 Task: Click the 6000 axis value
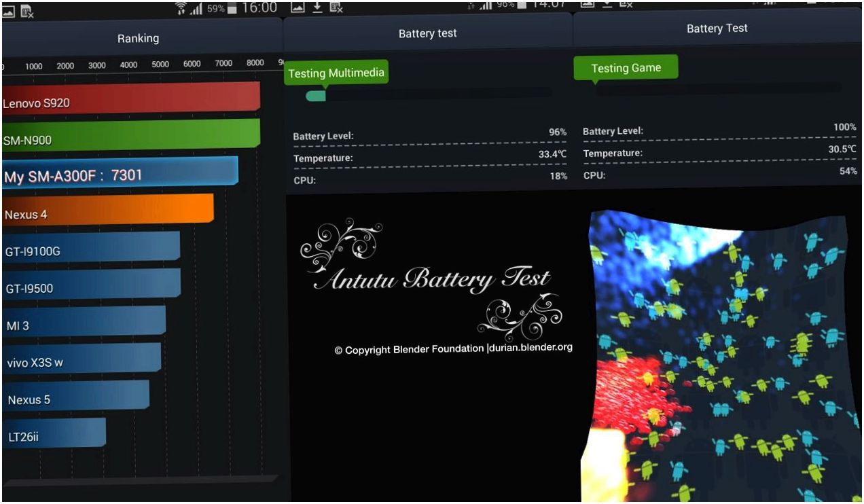pyautogui.click(x=192, y=64)
